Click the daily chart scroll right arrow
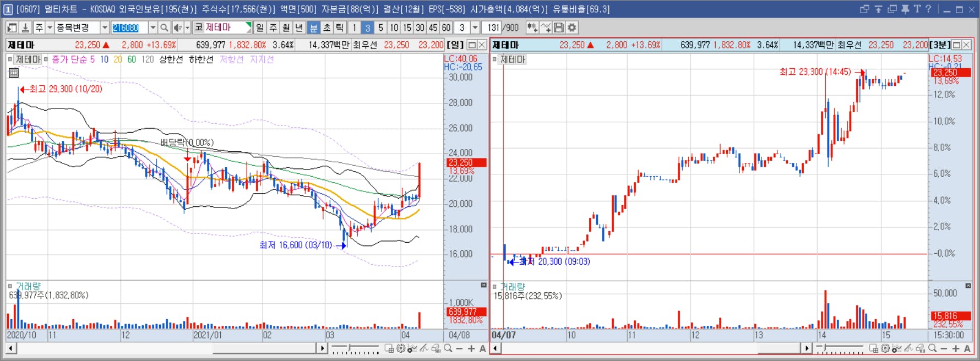Viewport: 980px width, 361px height. (x=322, y=348)
